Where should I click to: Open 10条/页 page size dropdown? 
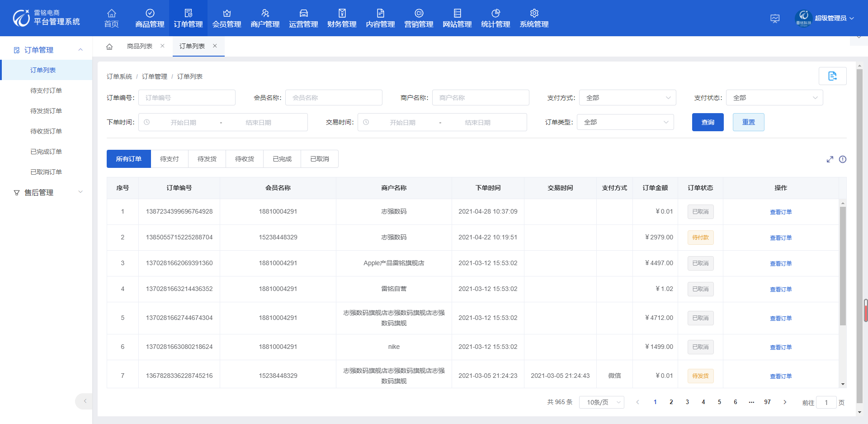coord(602,402)
